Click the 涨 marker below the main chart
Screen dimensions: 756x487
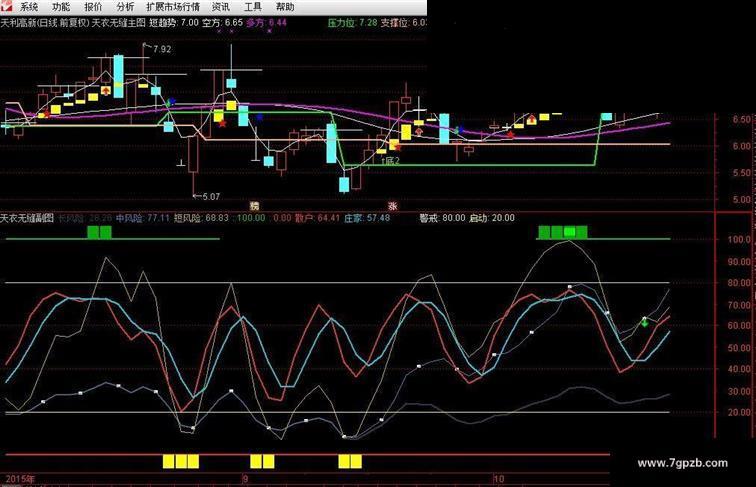(392, 206)
